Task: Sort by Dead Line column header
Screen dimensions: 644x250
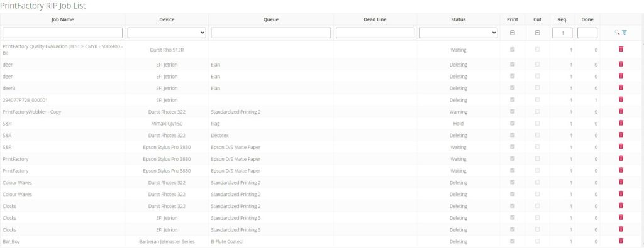Action: coord(375,19)
